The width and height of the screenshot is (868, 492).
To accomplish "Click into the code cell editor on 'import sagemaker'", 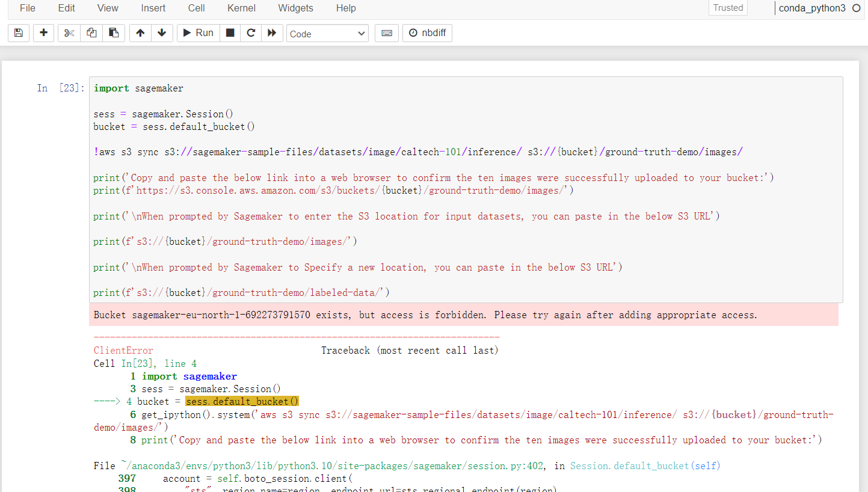I will tap(138, 88).
